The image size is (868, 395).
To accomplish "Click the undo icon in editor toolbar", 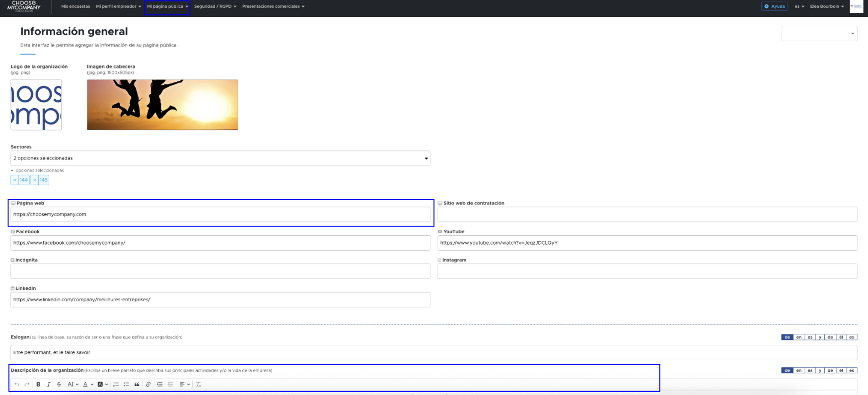I will coord(17,385).
